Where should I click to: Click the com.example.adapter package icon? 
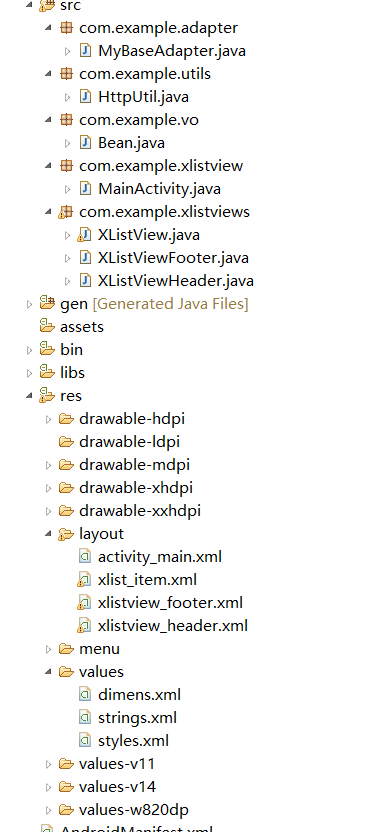(x=66, y=28)
